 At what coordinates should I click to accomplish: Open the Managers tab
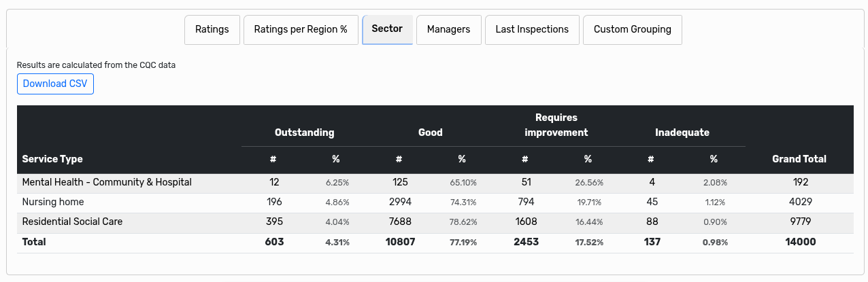point(448,30)
